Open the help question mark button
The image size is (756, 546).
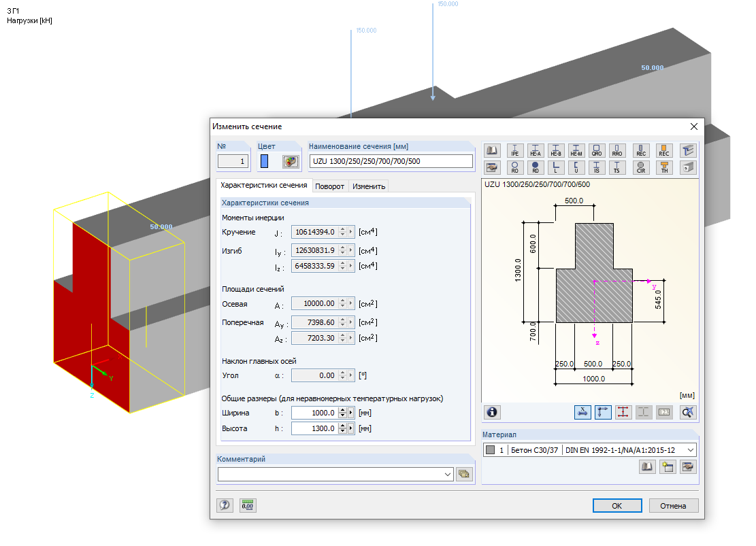tap(225, 505)
